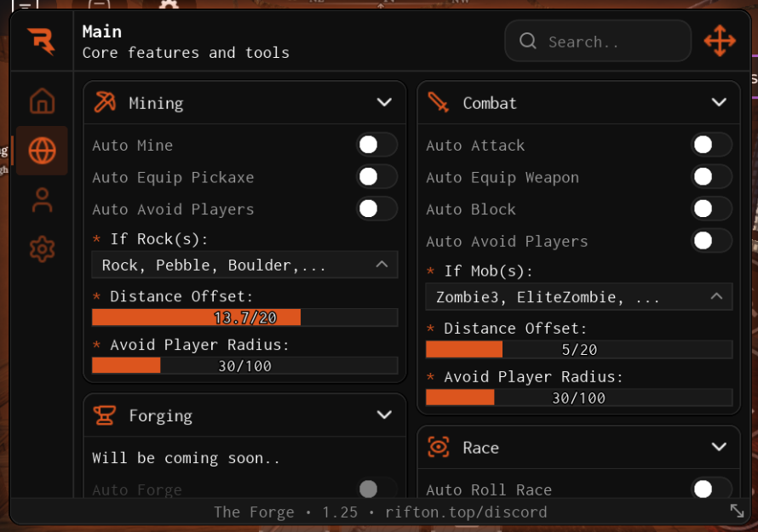Toggle Auto Block switch
Viewport: 758px width, 532px height.
(x=710, y=209)
